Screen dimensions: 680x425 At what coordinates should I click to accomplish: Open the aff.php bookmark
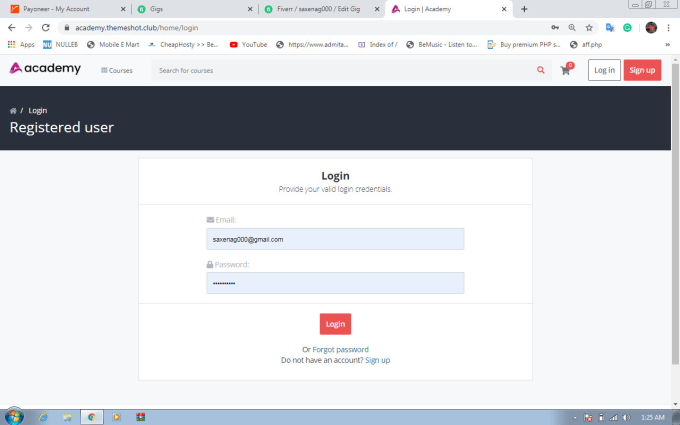[586, 45]
